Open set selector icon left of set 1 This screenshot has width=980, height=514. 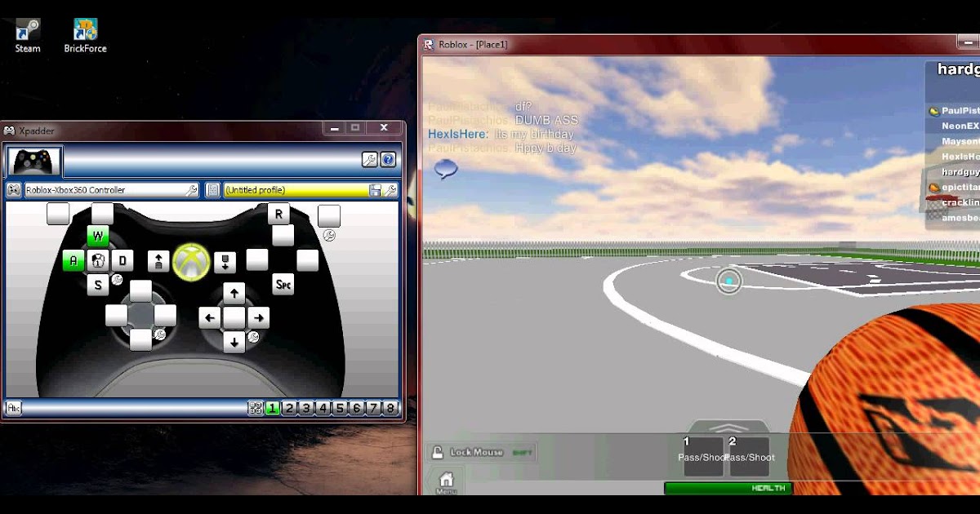click(x=256, y=409)
